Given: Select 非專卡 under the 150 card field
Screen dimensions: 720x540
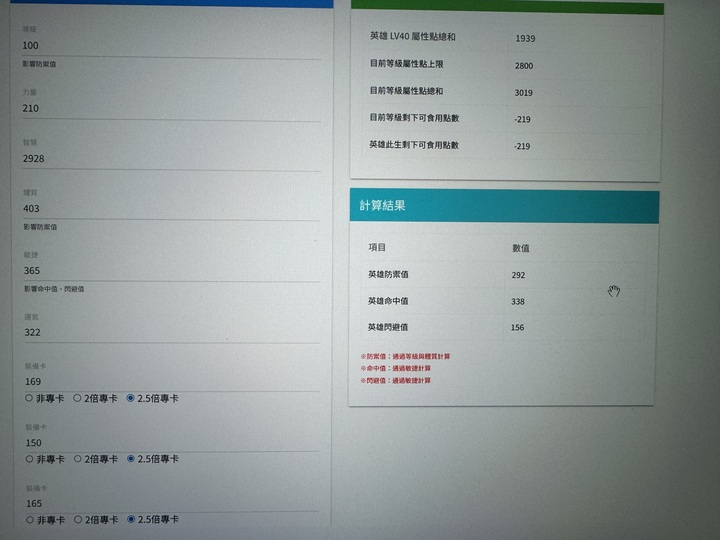Looking at the screenshot, I should tap(28, 459).
